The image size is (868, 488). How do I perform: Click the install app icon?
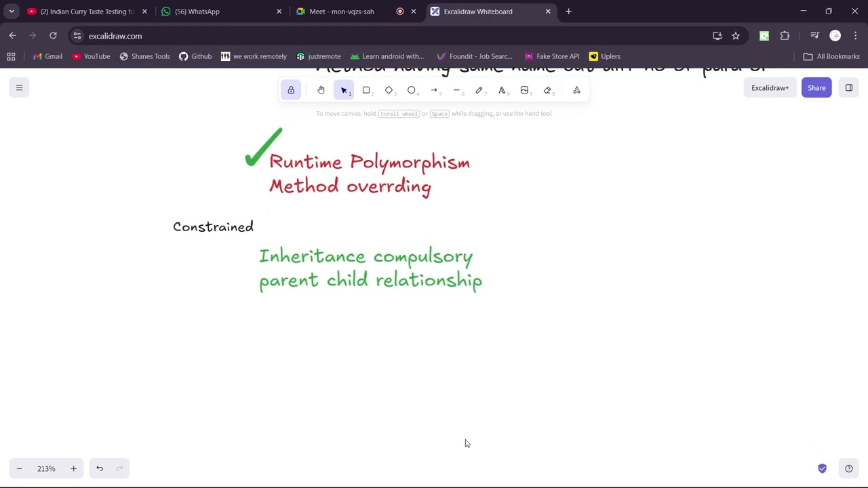pos(717,36)
